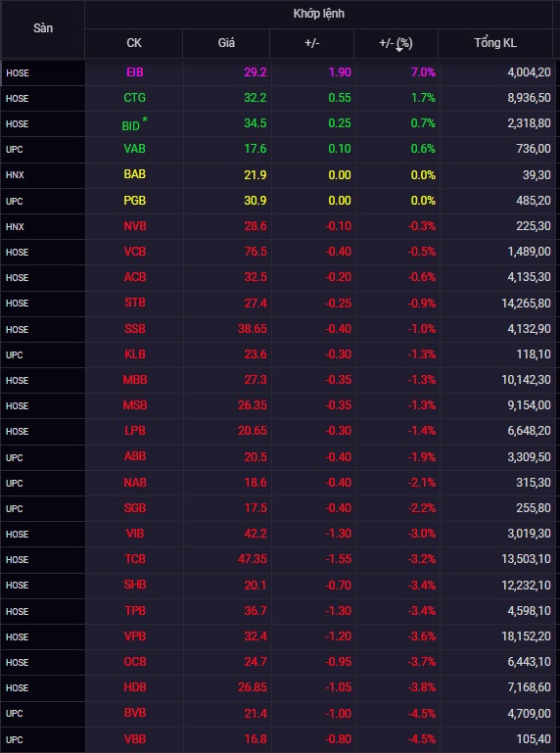Sort by the Giá column header
This screenshot has height=753, width=560.
[x=226, y=43]
